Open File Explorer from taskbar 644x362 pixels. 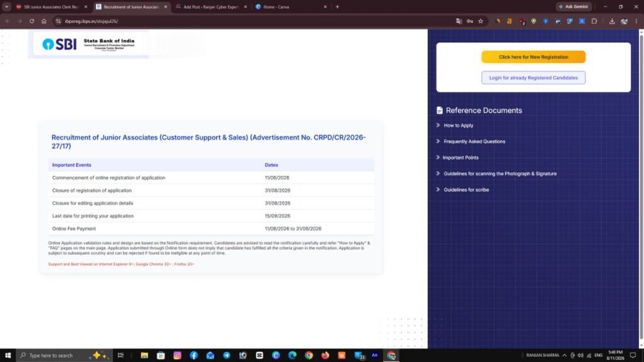[144, 355]
